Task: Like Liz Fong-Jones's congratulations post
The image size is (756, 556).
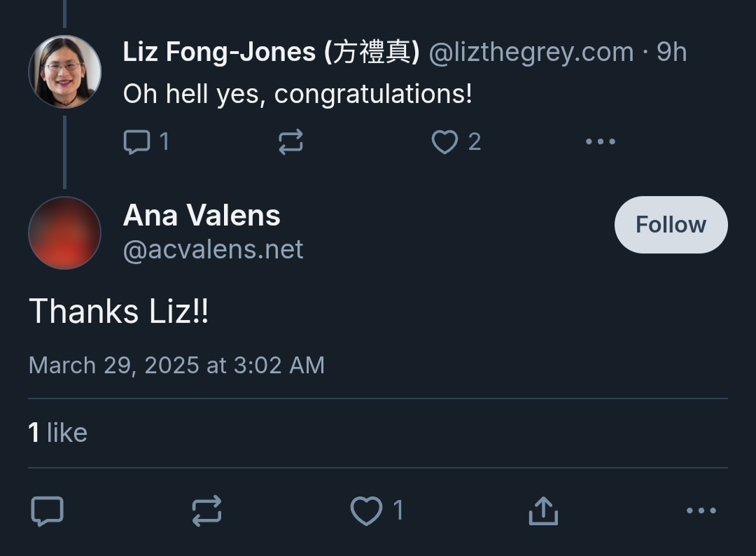Action: coord(445,142)
